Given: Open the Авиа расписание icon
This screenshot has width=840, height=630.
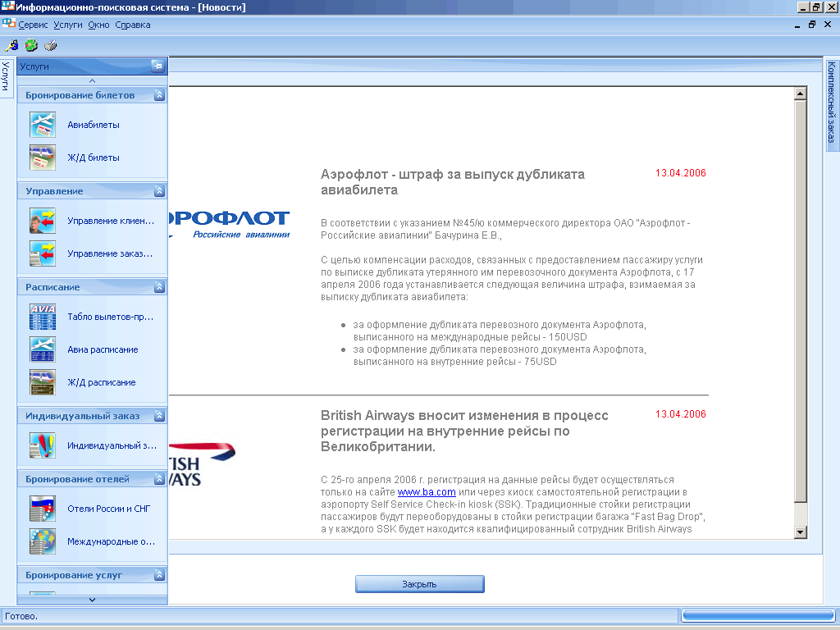Looking at the screenshot, I should tap(43, 349).
